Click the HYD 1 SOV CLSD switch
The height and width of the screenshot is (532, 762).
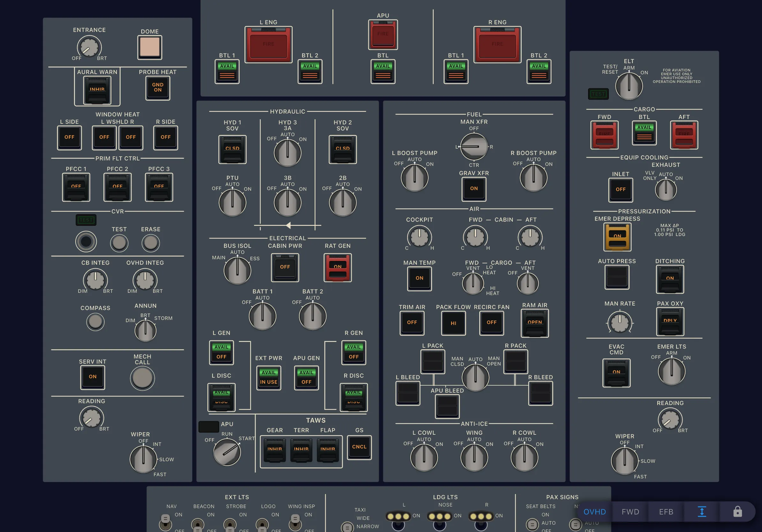click(232, 149)
